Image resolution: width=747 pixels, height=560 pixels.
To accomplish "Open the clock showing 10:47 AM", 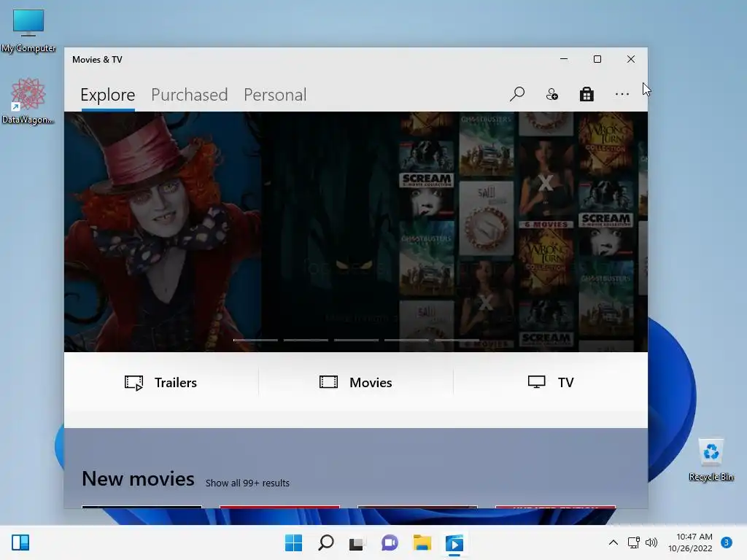I will point(690,542).
